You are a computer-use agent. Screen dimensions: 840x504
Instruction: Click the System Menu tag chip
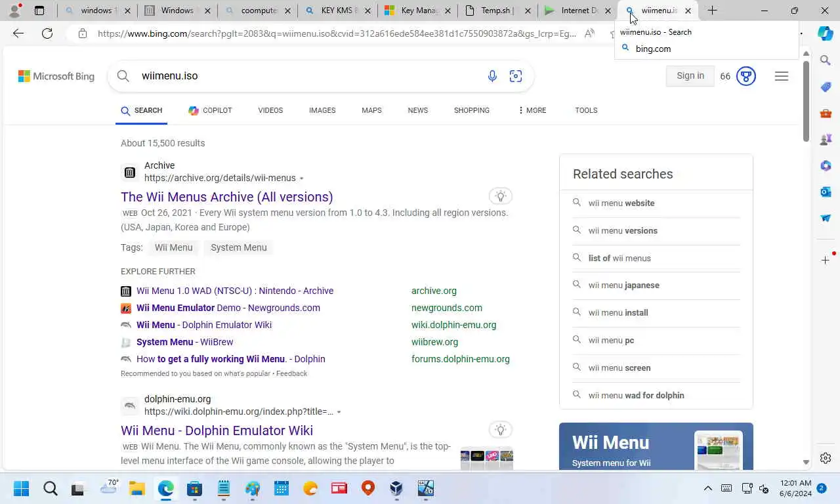239,247
